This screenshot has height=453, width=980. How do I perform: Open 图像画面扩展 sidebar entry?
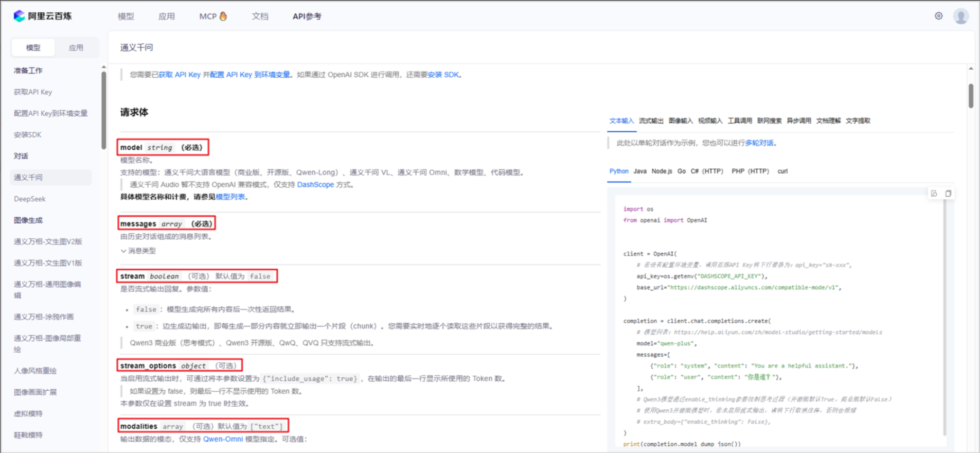point(35,392)
